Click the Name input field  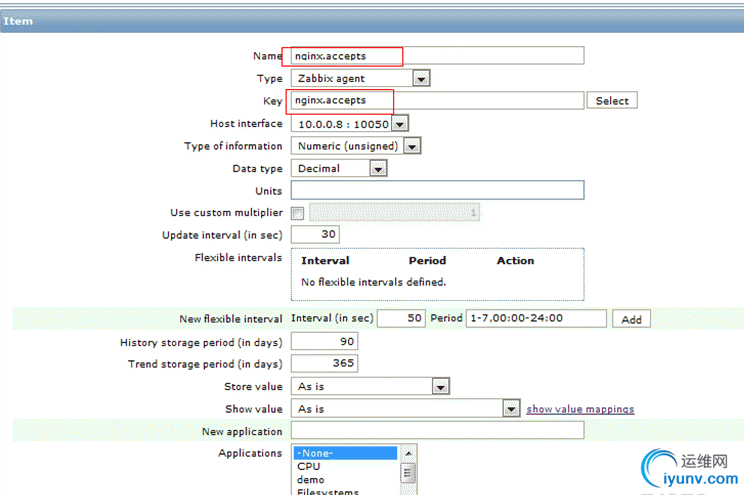point(437,56)
